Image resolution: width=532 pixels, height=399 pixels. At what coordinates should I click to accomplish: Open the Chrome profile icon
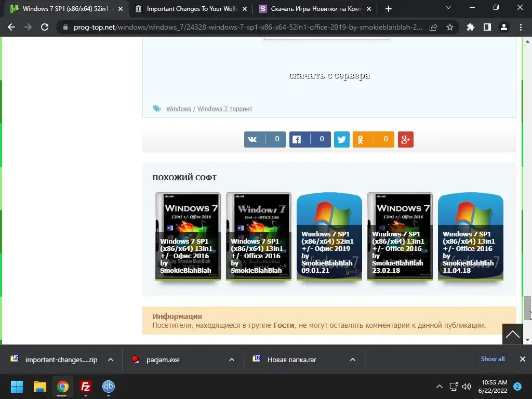point(504,27)
